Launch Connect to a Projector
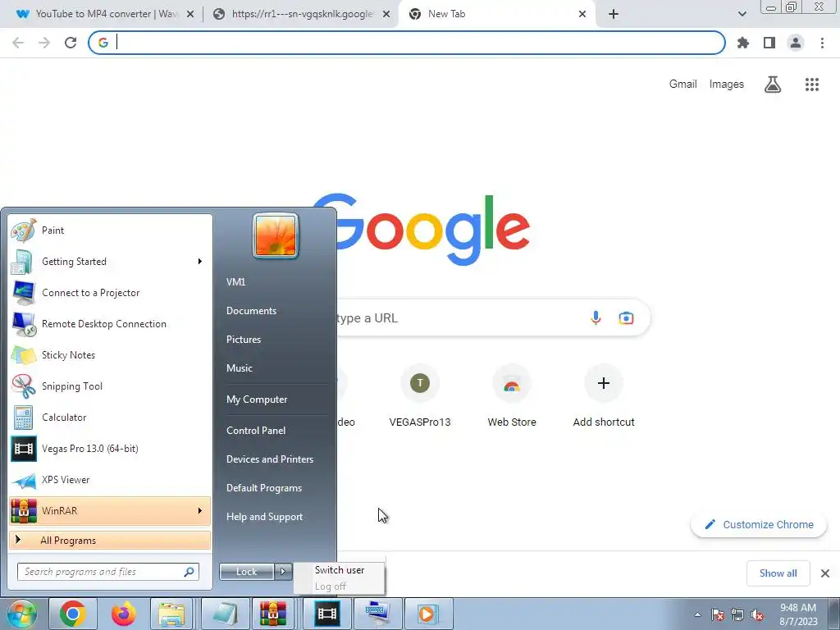840x630 pixels. tap(110, 293)
